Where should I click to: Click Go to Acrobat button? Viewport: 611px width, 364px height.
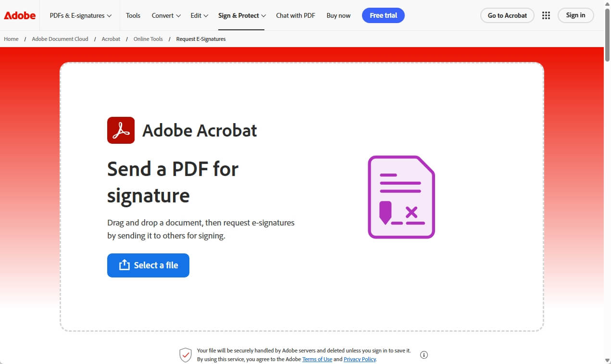point(507,15)
